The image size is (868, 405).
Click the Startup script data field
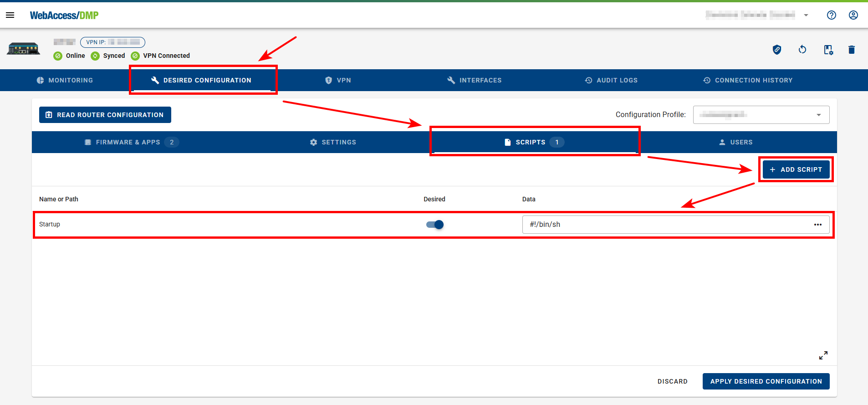point(665,225)
